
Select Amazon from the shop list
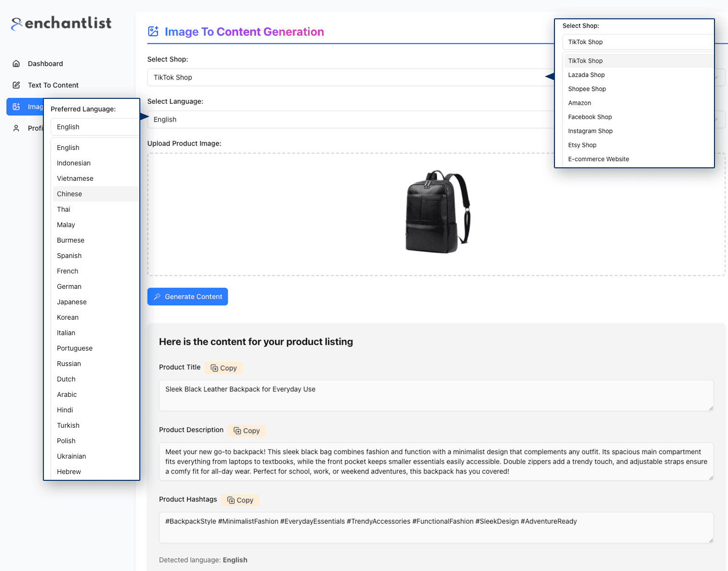pyautogui.click(x=580, y=103)
